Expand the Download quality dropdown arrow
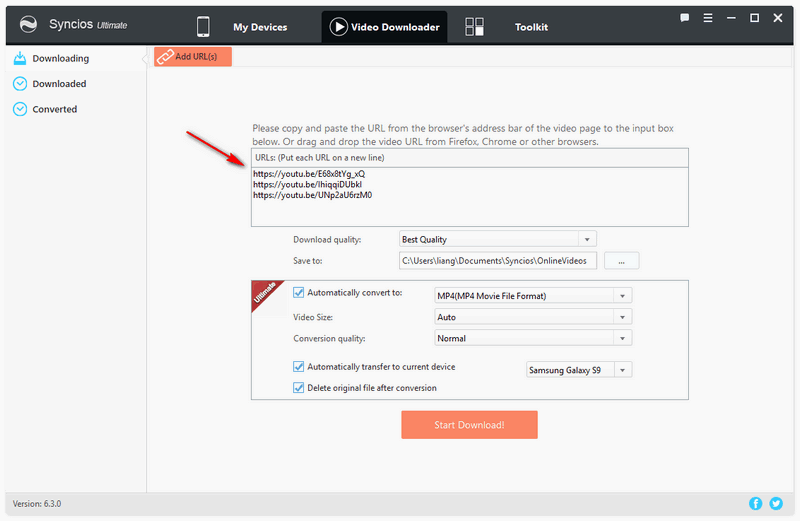800x521 pixels. coord(587,239)
